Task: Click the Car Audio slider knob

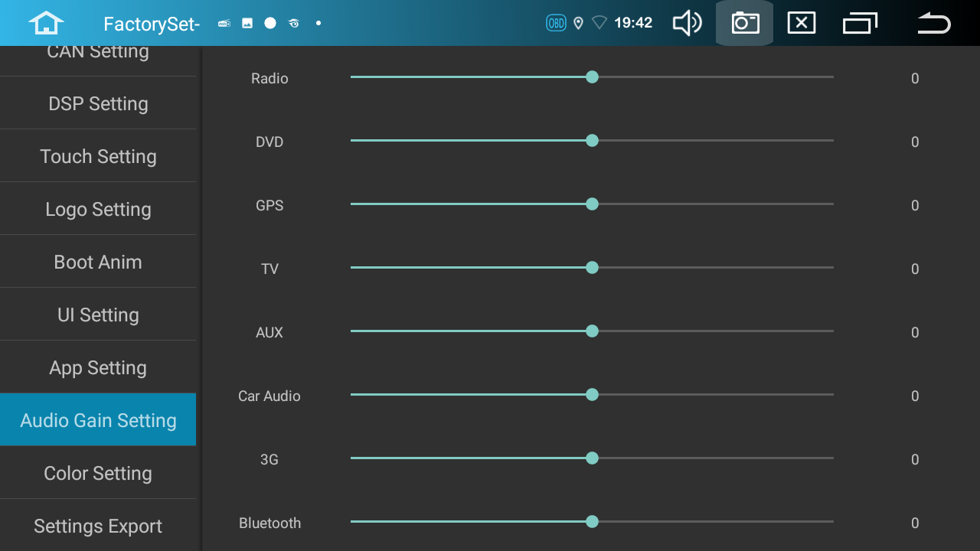Action: 592,395
